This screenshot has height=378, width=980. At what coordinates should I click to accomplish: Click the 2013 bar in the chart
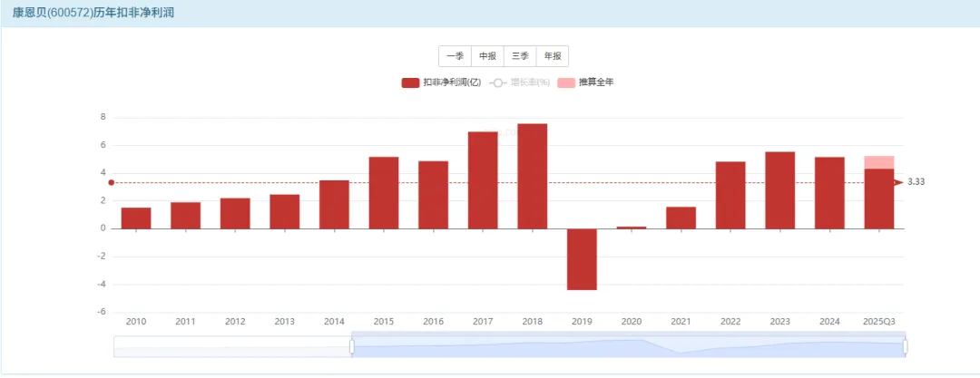point(284,212)
